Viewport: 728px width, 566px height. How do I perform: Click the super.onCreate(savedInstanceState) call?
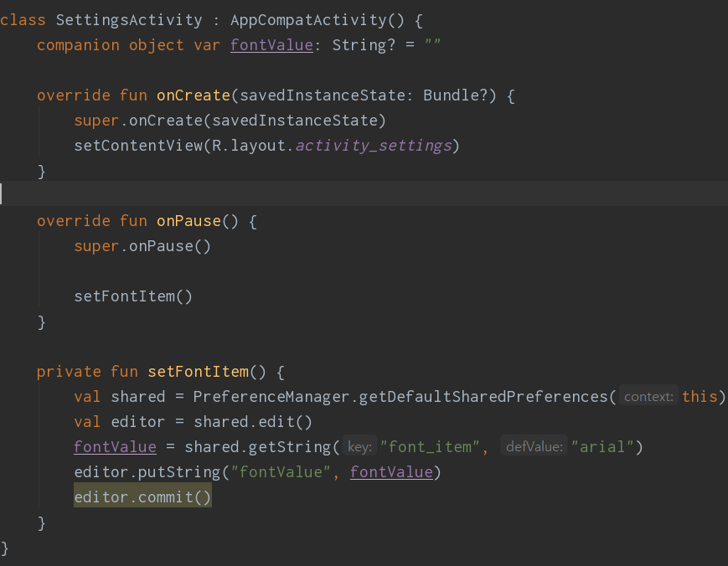(230, 121)
